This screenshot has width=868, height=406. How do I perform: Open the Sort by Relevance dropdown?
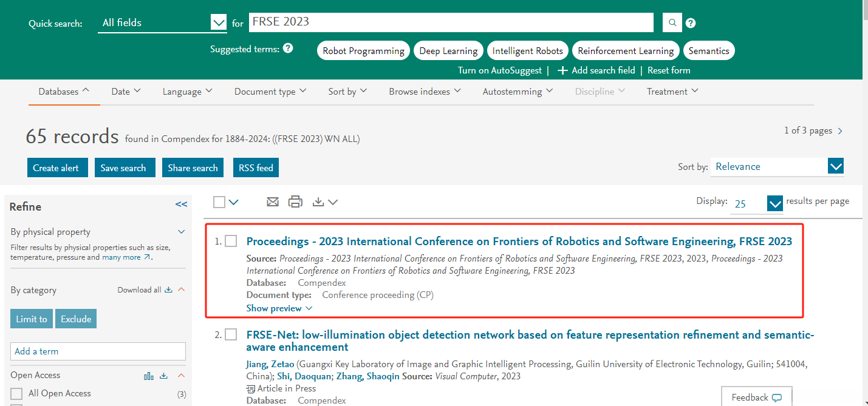pyautogui.click(x=836, y=166)
